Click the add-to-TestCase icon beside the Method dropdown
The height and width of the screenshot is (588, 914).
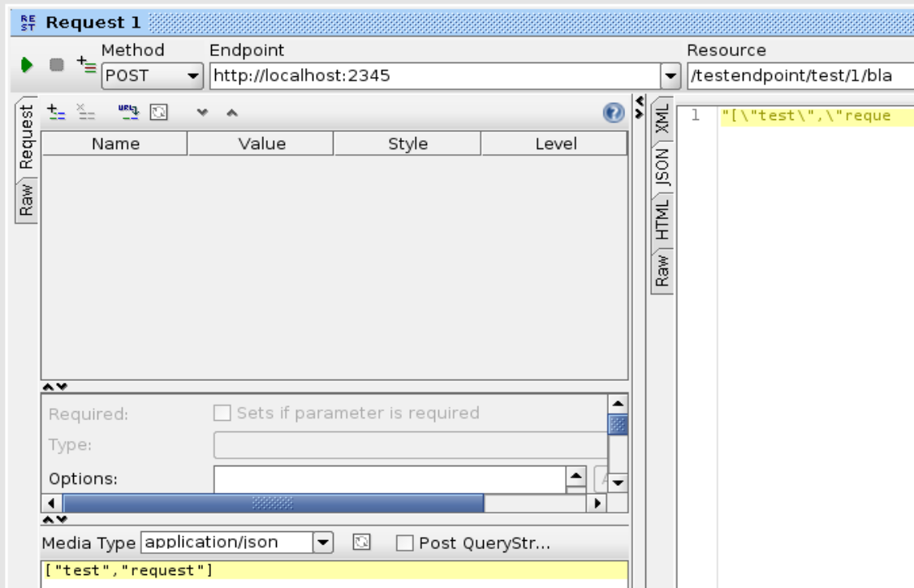[x=85, y=64]
